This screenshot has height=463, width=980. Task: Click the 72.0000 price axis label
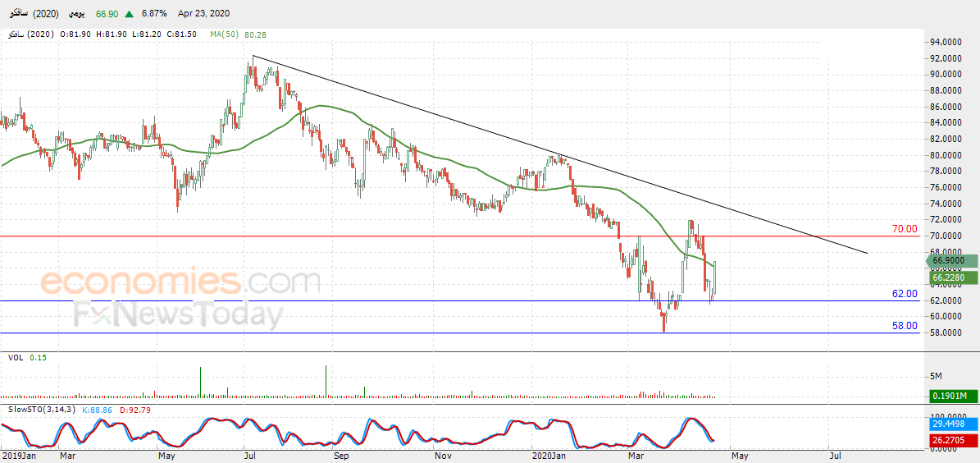coord(946,220)
